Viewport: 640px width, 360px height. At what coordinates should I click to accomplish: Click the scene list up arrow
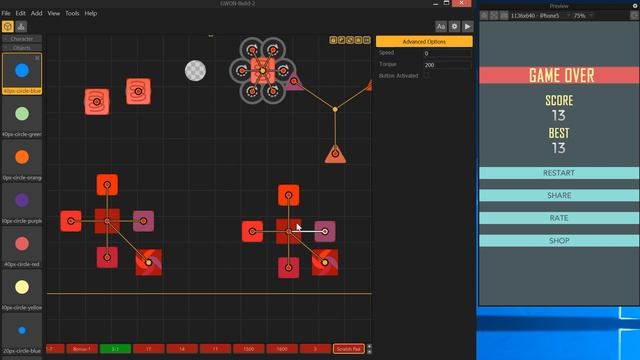coord(369,347)
